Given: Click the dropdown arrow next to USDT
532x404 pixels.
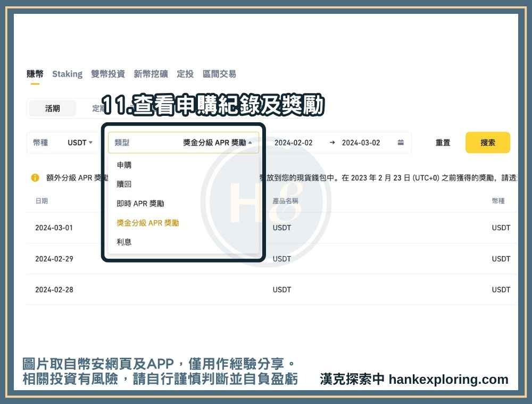Looking at the screenshot, I should (90, 142).
